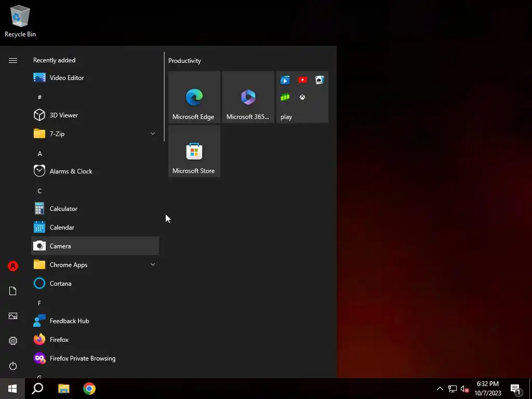
Task: Launch Google Chrome from taskbar
Action: 89,389
